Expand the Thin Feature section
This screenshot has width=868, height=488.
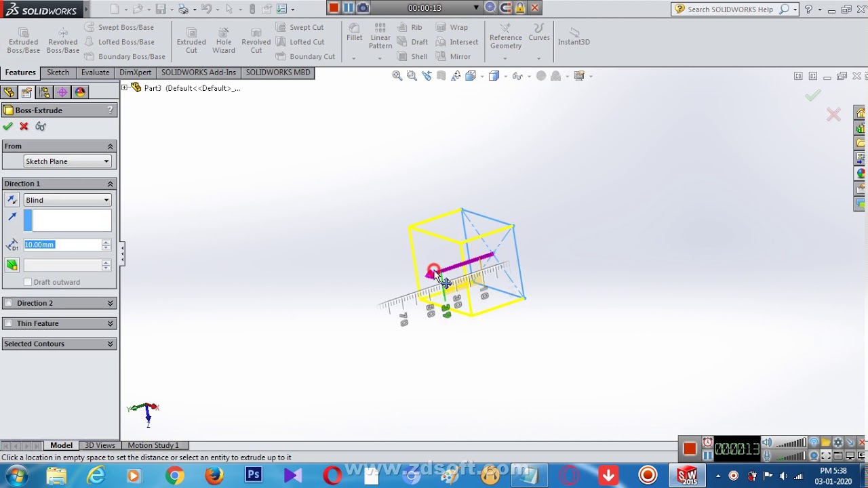[x=110, y=323]
